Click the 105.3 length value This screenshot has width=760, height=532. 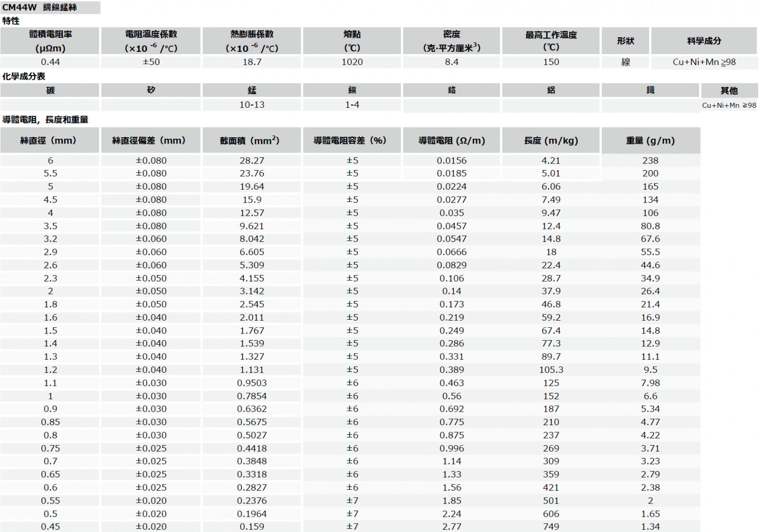pyautogui.click(x=551, y=370)
